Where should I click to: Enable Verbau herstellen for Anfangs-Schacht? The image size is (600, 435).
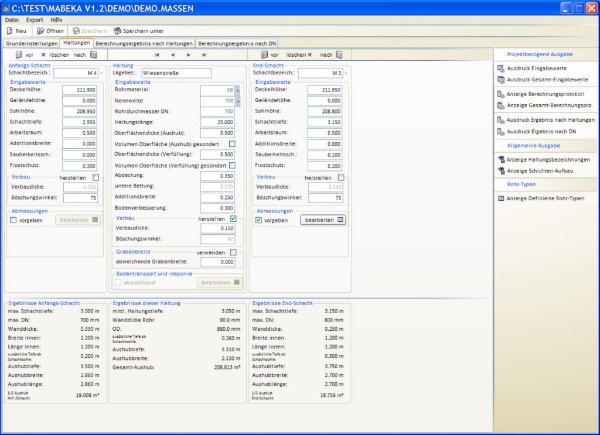tap(96, 178)
